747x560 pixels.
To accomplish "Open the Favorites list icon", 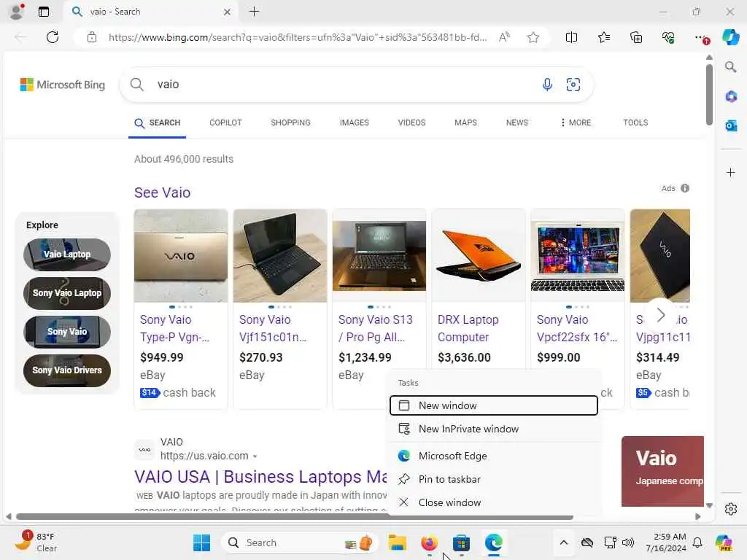I will [x=603, y=37].
